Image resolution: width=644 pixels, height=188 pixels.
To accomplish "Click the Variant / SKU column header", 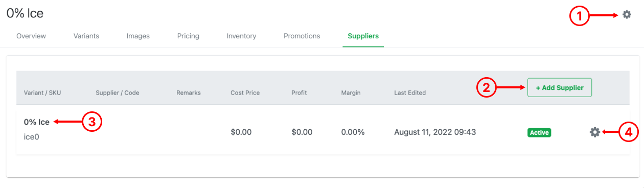I will [x=42, y=93].
